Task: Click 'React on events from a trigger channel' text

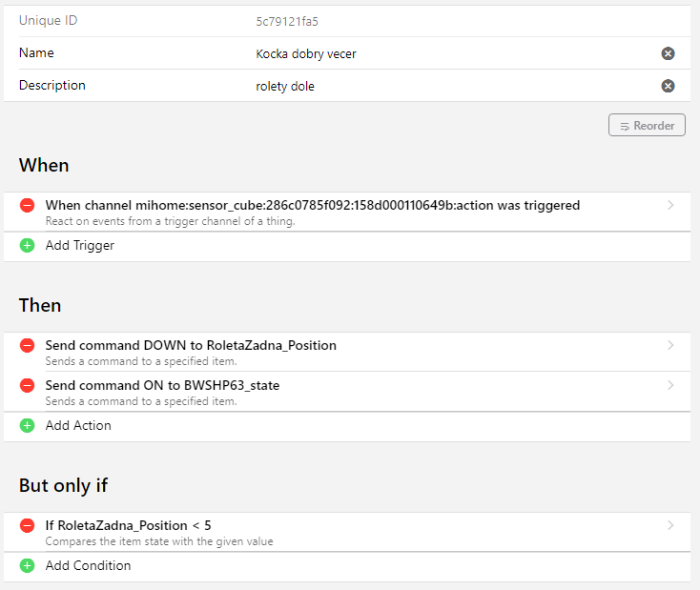Action: coord(170,221)
